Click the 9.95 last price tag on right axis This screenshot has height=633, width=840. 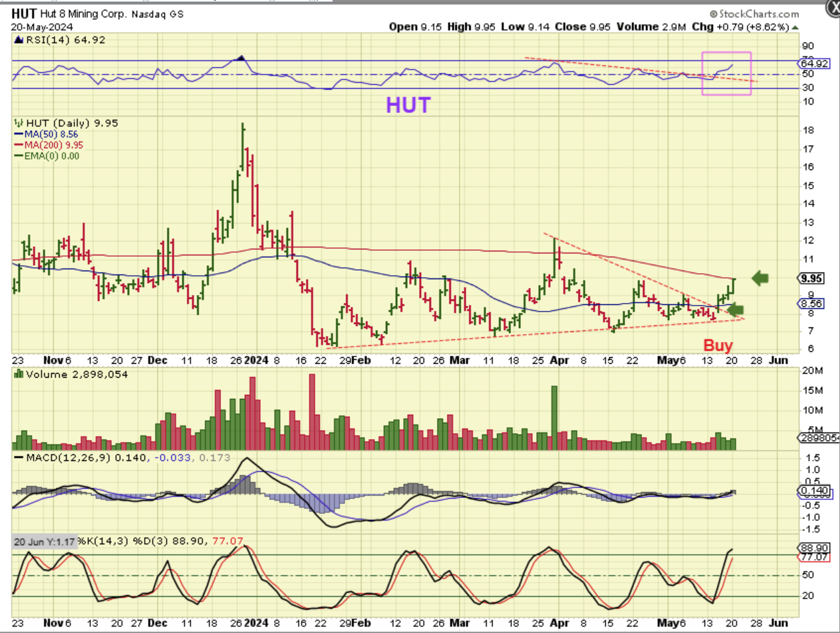(x=812, y=278)
